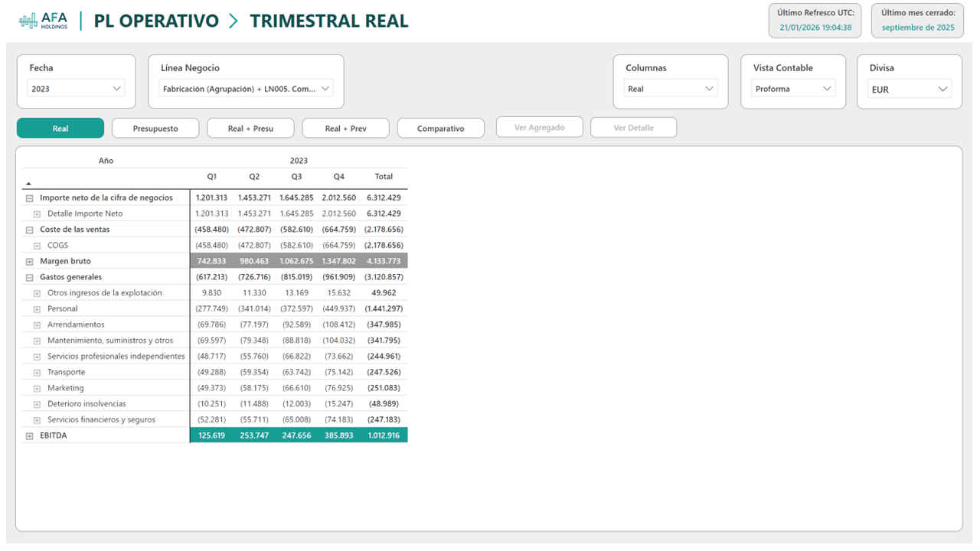Expand the Personal row
Viewport: 980px width, 551px height.
(x=37, y=309)
